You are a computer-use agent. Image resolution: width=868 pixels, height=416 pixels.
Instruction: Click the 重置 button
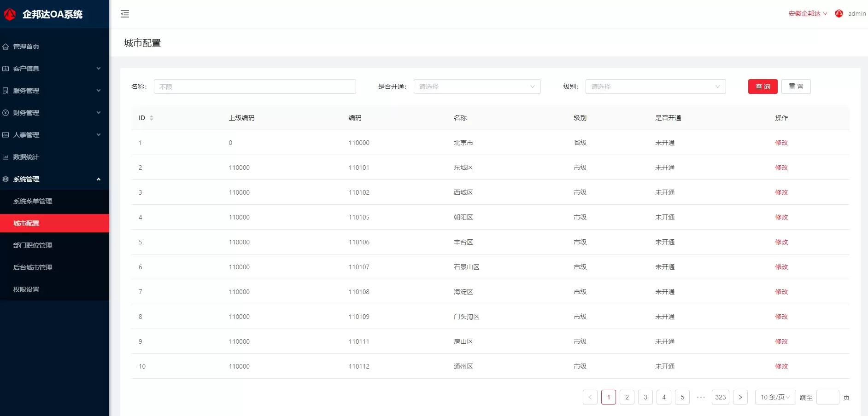tap(796, 87)
